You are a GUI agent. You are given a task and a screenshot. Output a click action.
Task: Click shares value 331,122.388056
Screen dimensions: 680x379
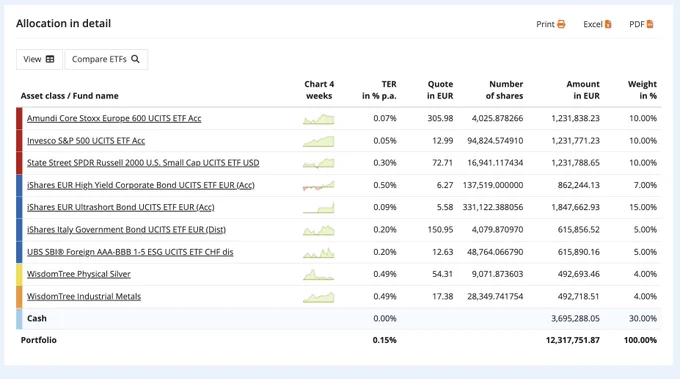(x=493, y=208)
